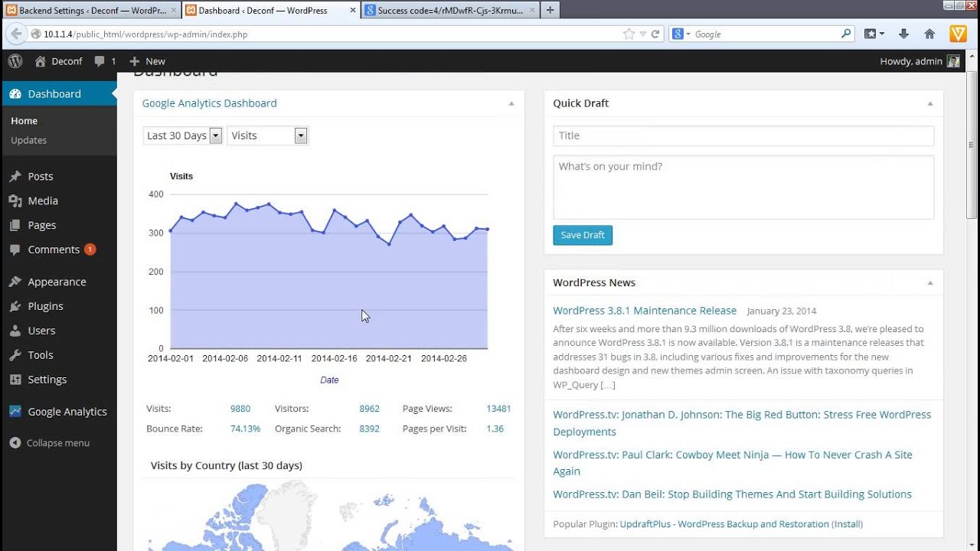
Task: Bookmark this page with the star icon
Action: (x=629, y=34)
